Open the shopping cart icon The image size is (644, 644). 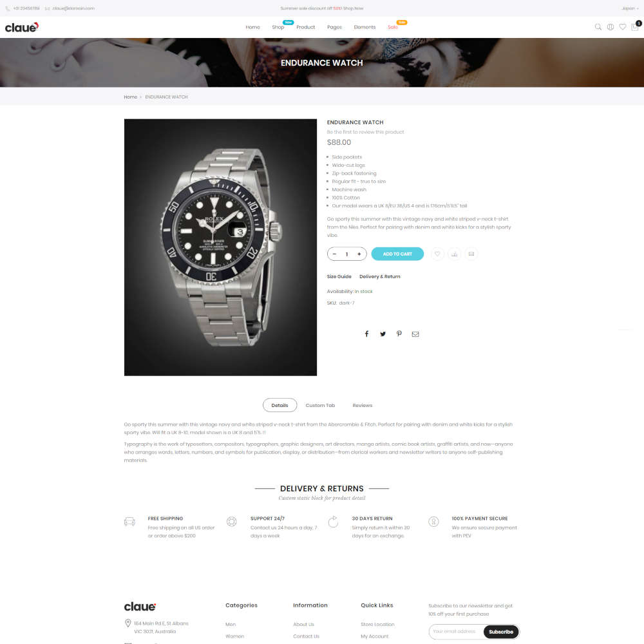coord(635,27)
